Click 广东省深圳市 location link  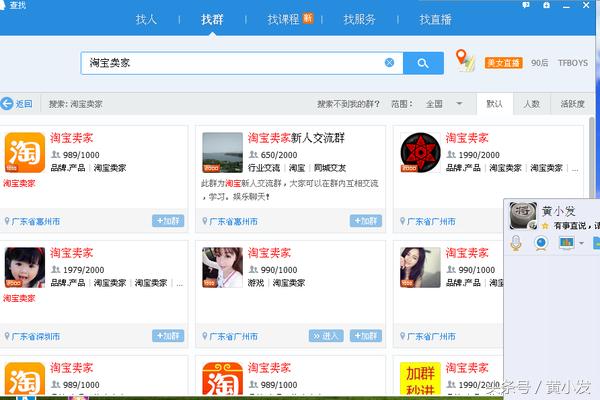(36, 336)
